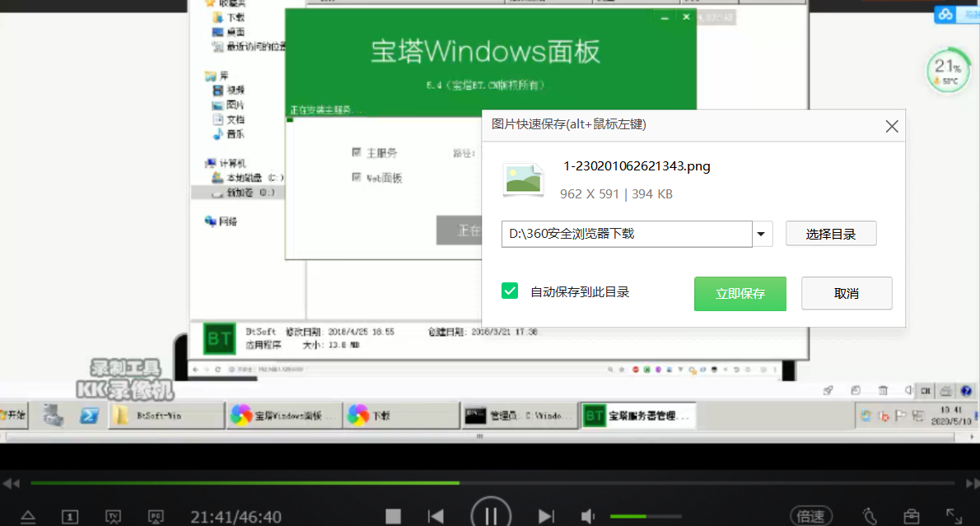Select 本地磁盘 (C:) in explorer tree

pyautogui.click(x=247, y=178)
